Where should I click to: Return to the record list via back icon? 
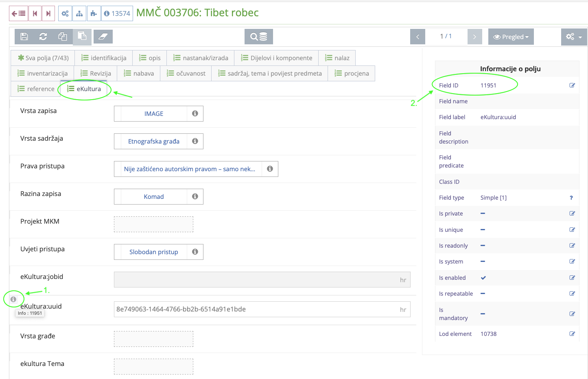pos(18,13)
